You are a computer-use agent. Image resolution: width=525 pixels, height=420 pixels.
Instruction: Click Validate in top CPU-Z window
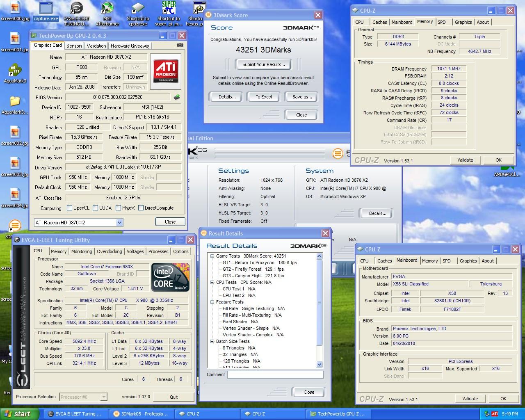pyautogui.click(x=465, y=160)
